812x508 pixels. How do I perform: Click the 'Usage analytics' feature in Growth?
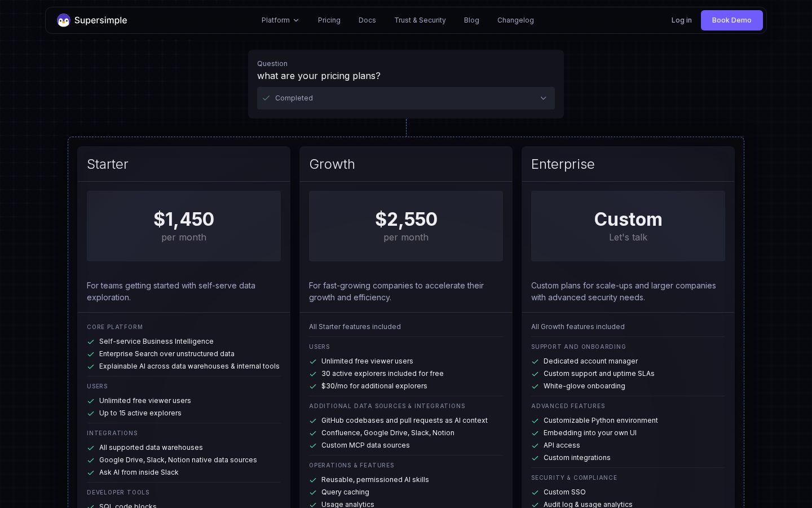tap(347, 504)
